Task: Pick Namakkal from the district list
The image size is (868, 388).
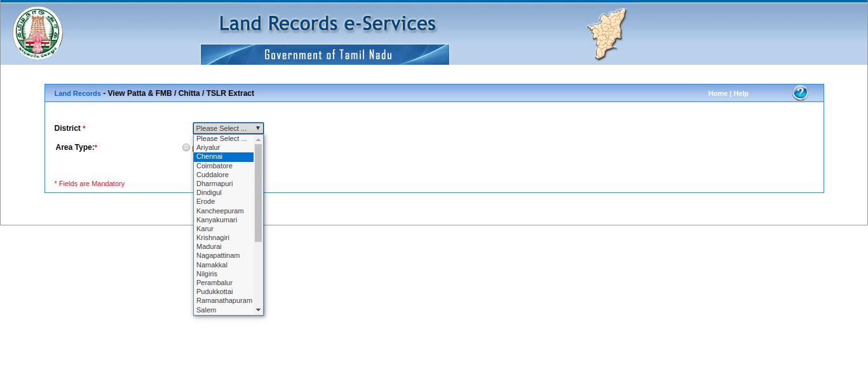Action: click(224, 265)
